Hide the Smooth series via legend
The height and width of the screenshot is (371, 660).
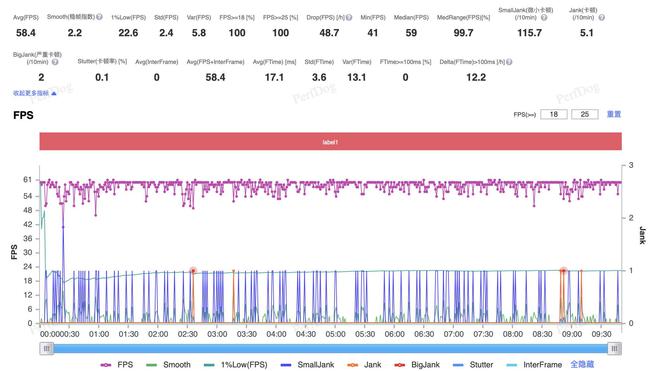pos(168,365)
